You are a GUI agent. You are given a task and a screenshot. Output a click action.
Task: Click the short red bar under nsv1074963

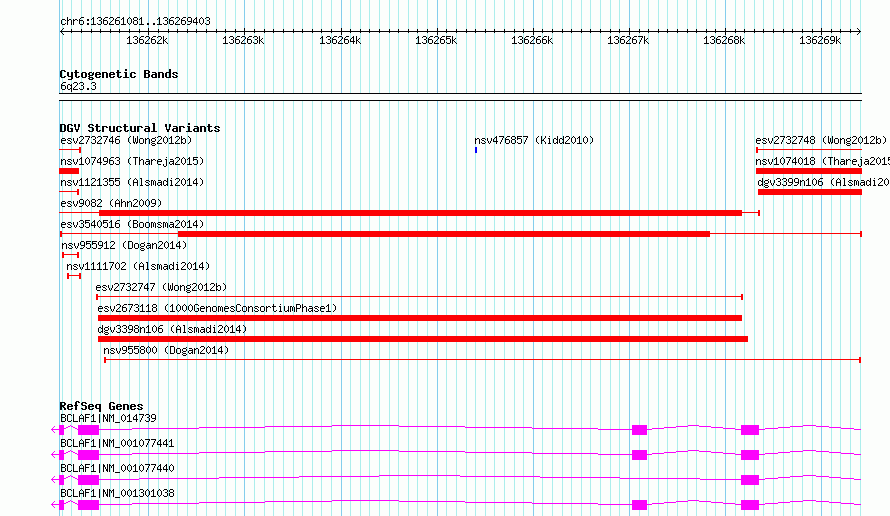(x=69, y=171)
